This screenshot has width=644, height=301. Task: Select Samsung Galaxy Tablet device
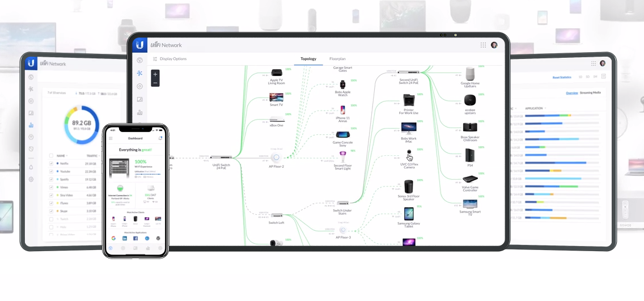coord(409,218)
